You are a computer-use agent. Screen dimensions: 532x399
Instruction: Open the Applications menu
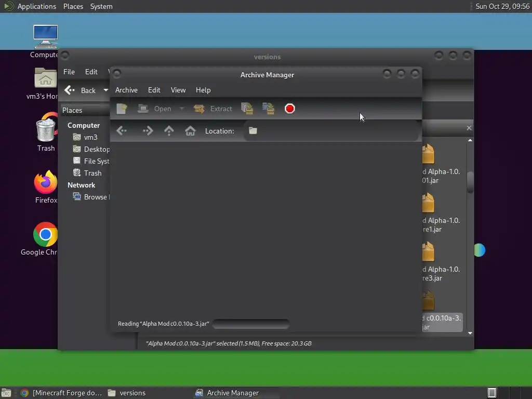tap(30, 6)
